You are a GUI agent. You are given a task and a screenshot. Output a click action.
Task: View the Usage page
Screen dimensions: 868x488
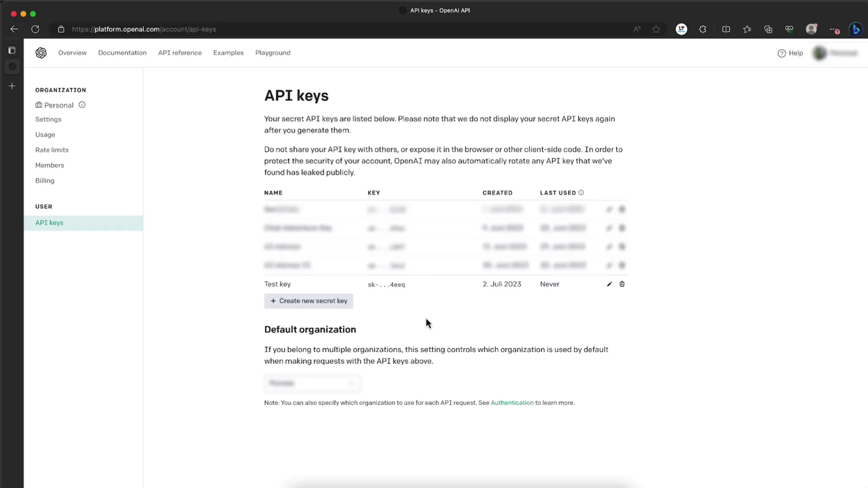pos(45,134)
